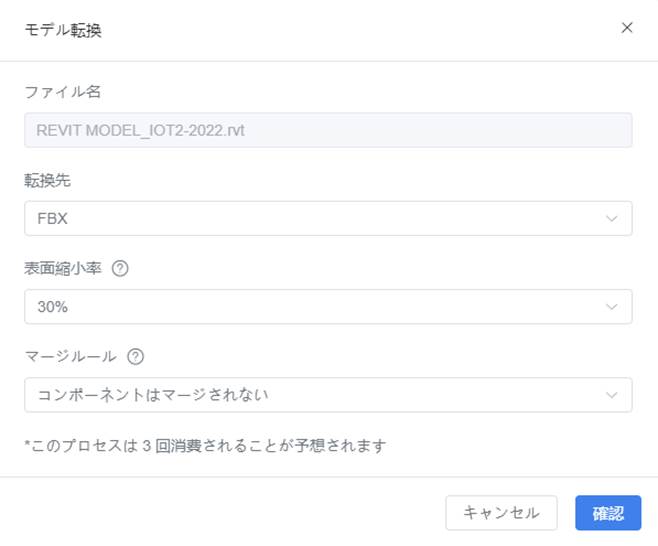Viewport: 658px width, 546px height.
Task: Expand the マージルール dropdown
Action: (328, 394)
